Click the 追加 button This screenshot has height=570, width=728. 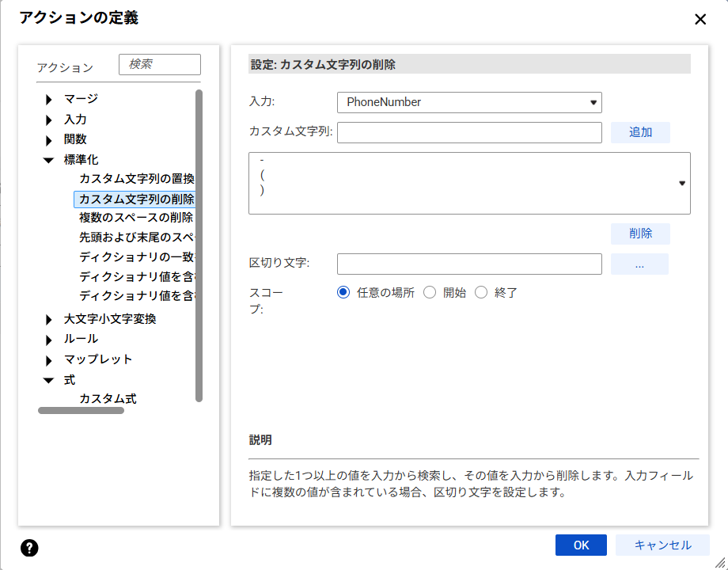[640, 132]
